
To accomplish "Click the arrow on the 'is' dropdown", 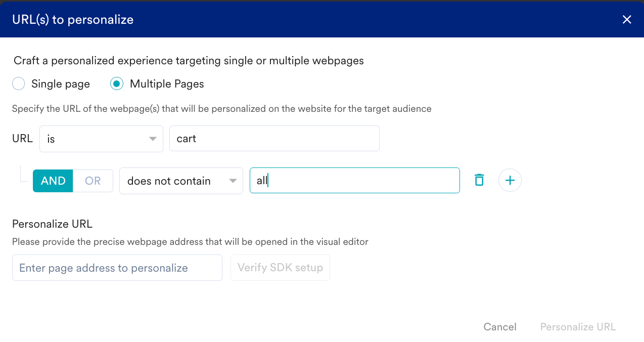I will tap(153, 139).
